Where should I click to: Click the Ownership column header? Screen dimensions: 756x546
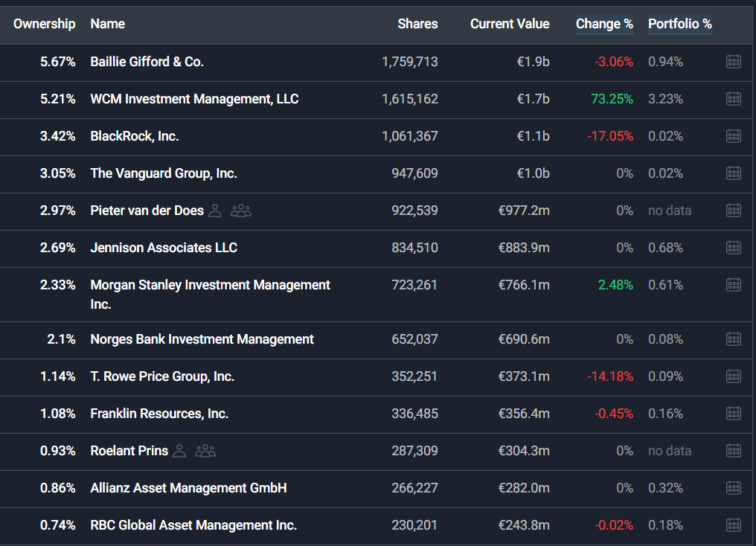pos(45,24)
